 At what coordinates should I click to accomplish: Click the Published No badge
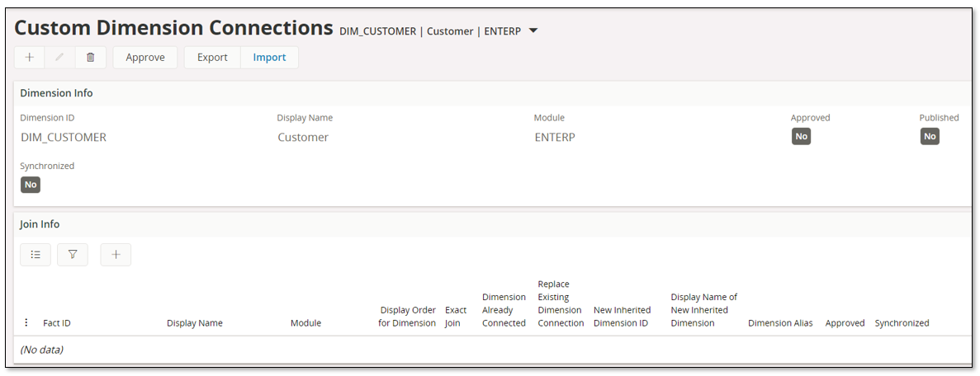click(x=930, y=136)
